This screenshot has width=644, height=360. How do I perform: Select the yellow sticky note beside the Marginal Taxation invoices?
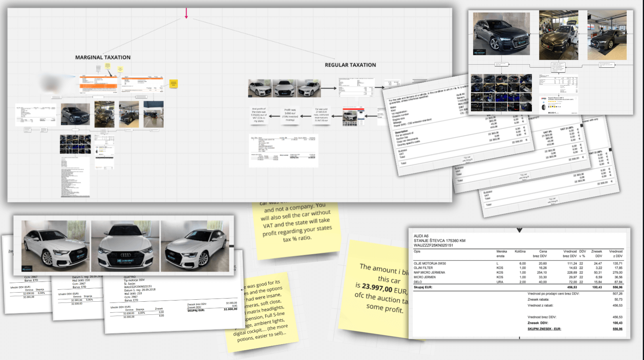pyautogui.click(x=173, y=84)
